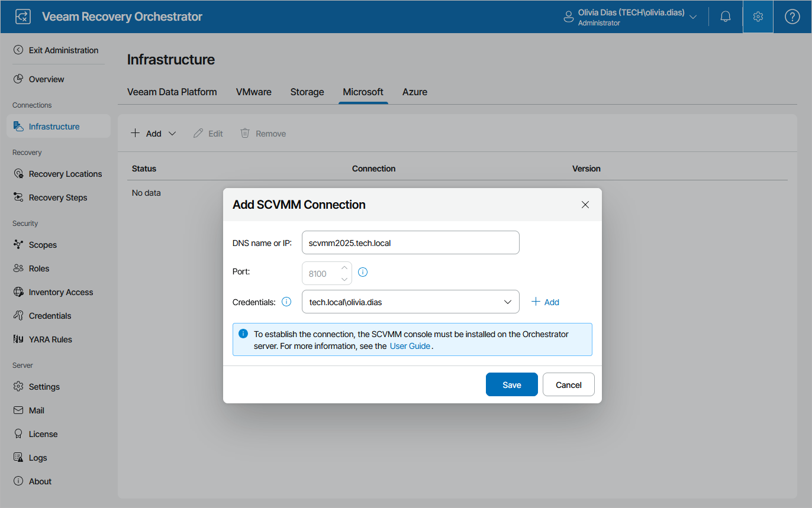The image size is (812, 508).
Task: Click the DNS name or IP field
Action: coord(410,242)
